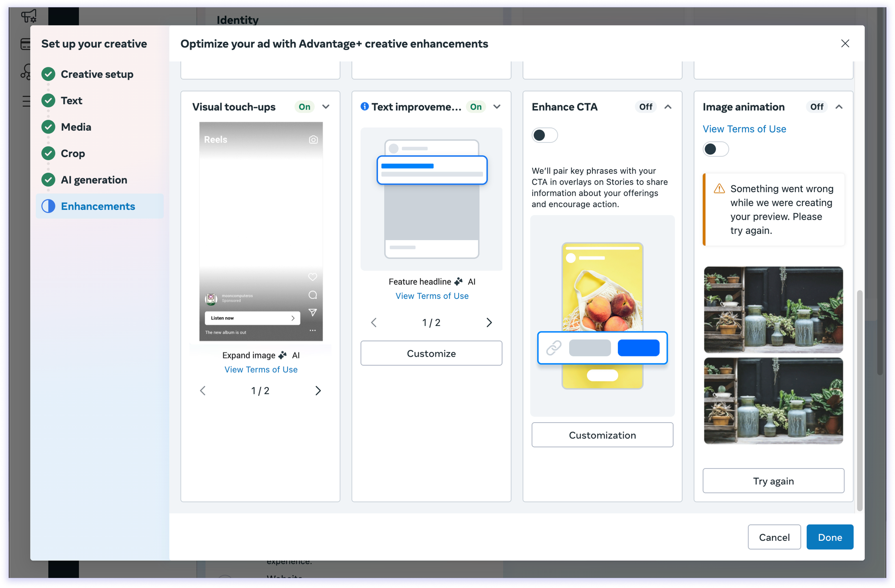The height and width of the screenshot is (588, 895).
Task: Click the On badge on Visual touch-ups
Action: pyautogui.click(x=304, y=107)
